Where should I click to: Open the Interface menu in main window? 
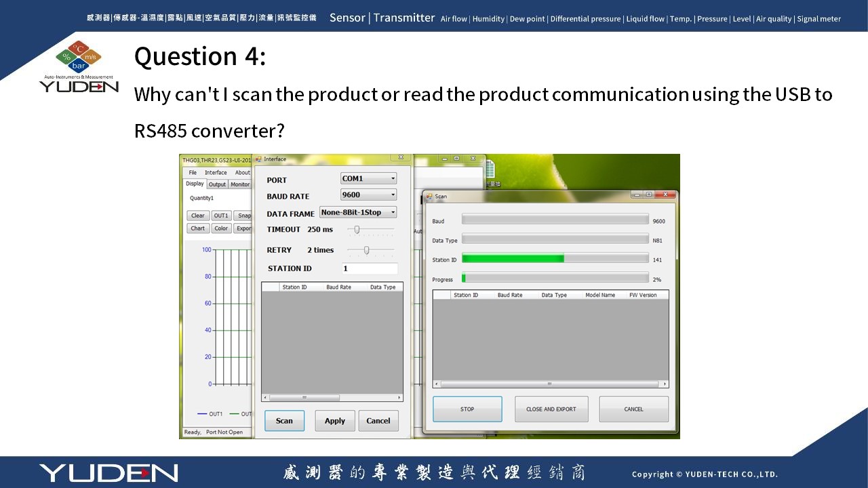pos(216,173)
